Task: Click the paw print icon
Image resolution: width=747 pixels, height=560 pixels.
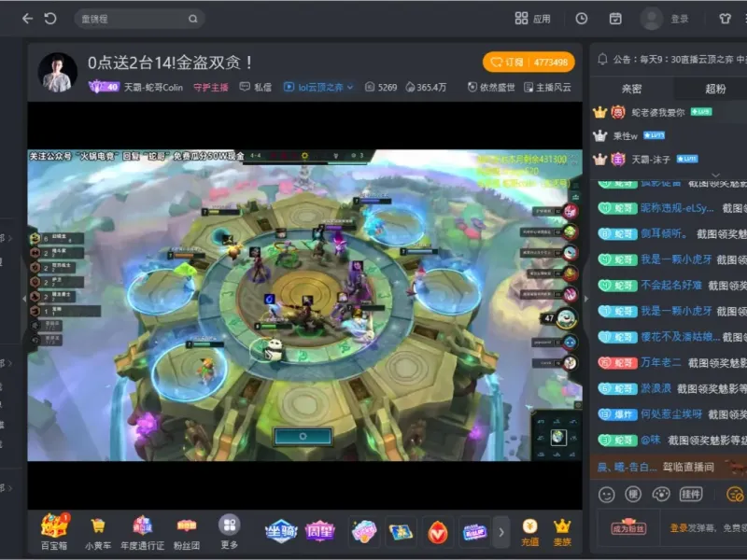Action: tap(661, 495)
